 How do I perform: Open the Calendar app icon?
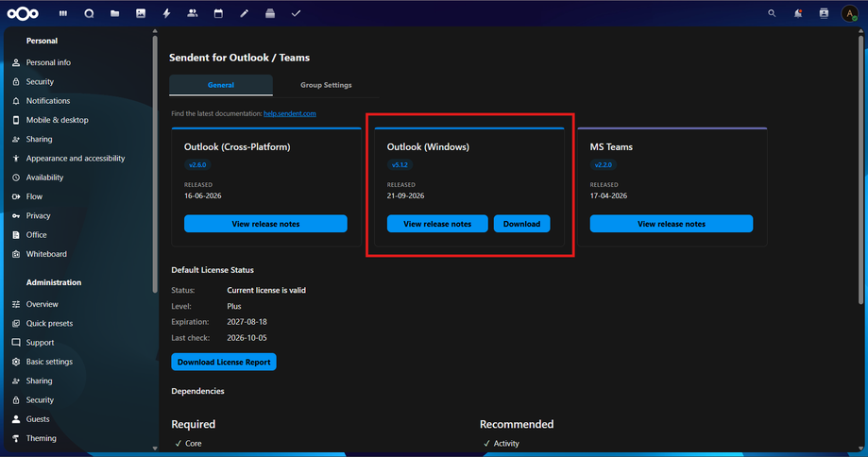click(218, 13)
